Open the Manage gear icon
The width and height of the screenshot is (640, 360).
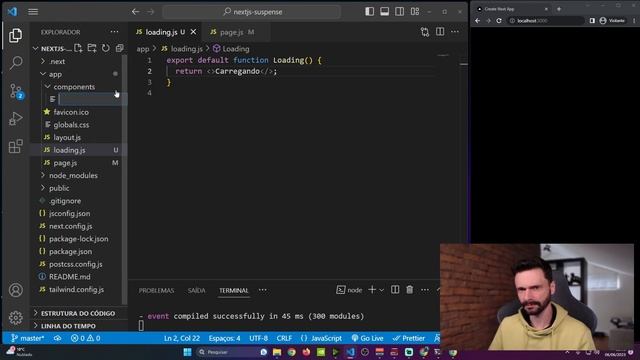[x=16, y=318]
